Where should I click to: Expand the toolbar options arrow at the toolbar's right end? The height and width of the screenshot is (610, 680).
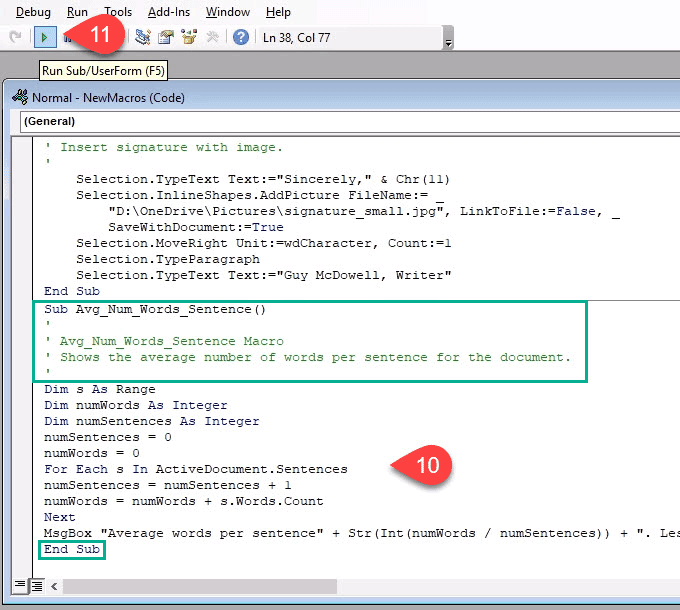[x=448, y=38]
